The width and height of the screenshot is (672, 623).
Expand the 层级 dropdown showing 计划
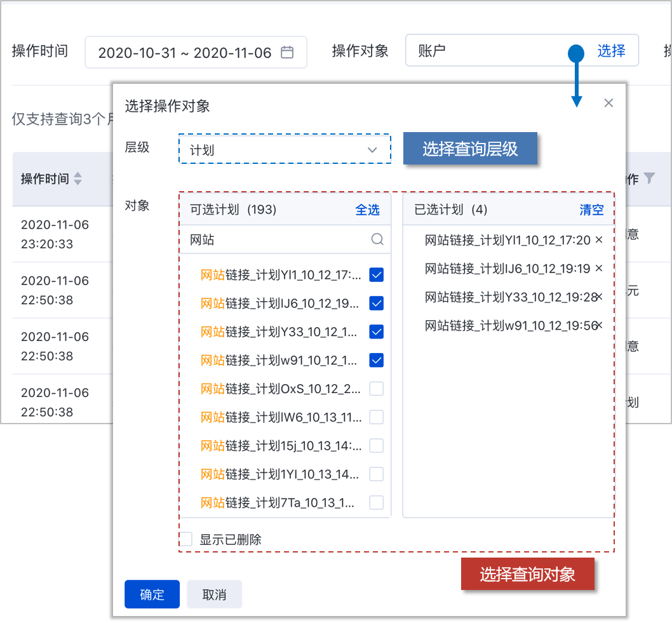pyautogui.click(x=285, y=150)
